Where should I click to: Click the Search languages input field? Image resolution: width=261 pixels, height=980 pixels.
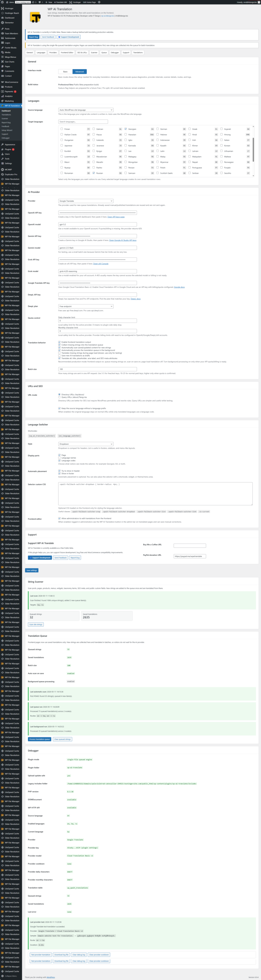click(x=83, y=122)
